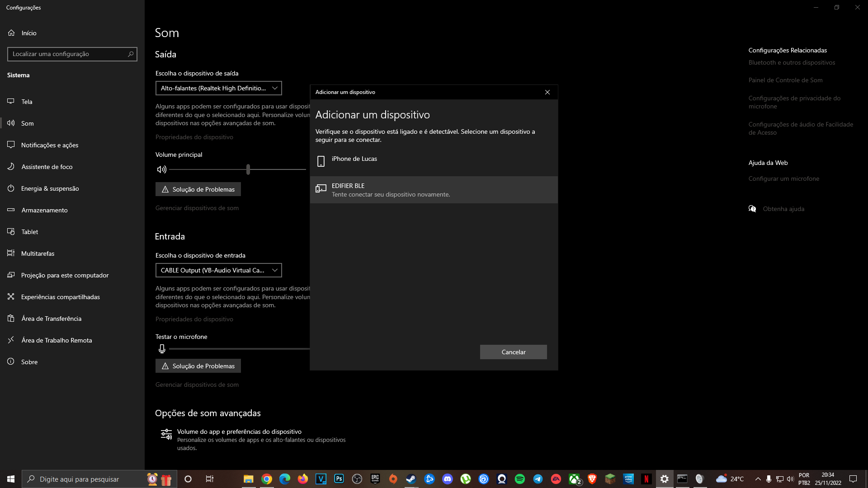Open Photoshop icon in the taskbar
The height and width of the screenshot is (488, 868).
(339, 479)
